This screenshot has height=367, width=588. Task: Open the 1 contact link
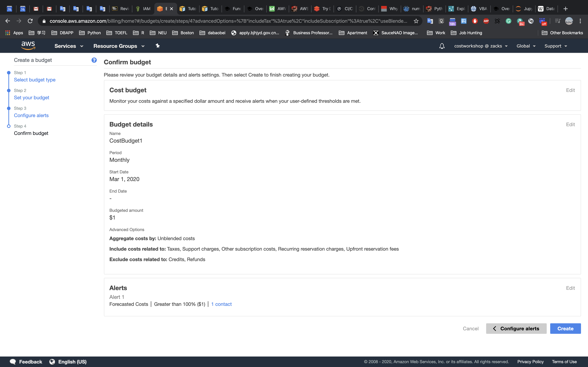[221, 304]
